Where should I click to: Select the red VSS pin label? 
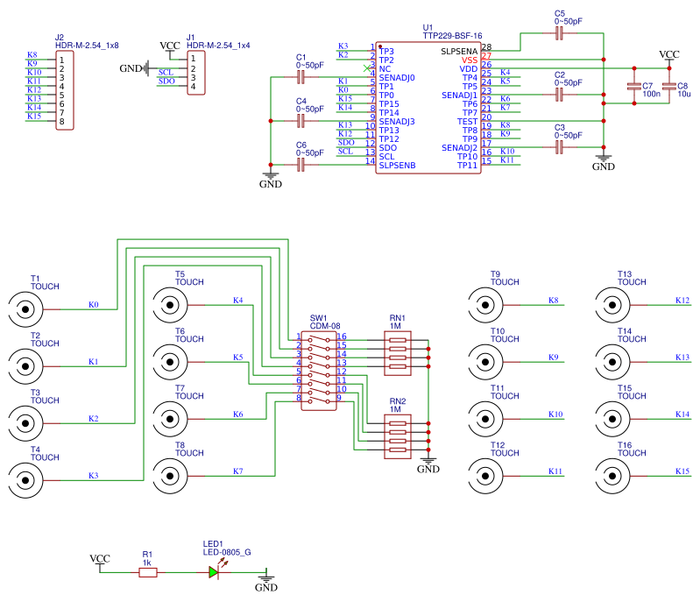click(x=470, y=60)
